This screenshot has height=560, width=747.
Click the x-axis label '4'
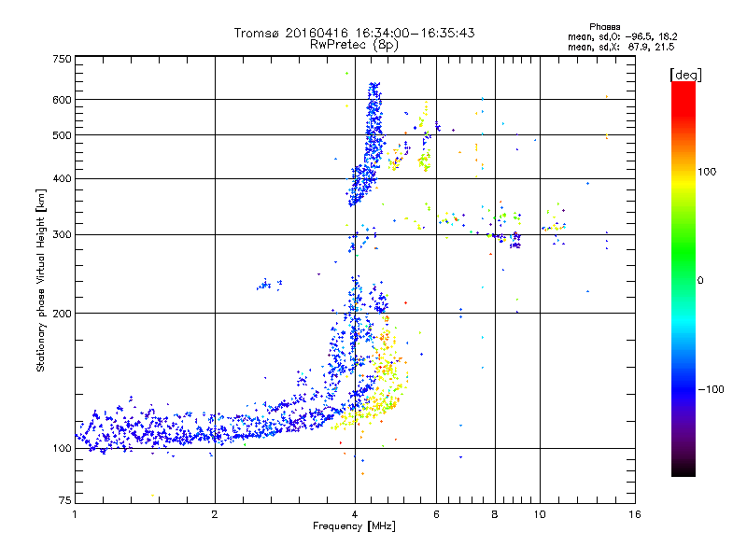pos(355,514)
